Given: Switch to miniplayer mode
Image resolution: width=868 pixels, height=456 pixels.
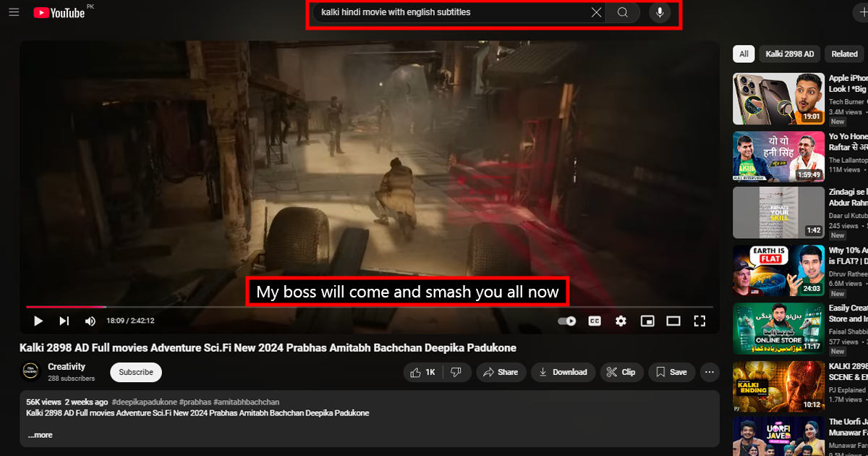Looking at the screenshot, I should coord(647,321).
